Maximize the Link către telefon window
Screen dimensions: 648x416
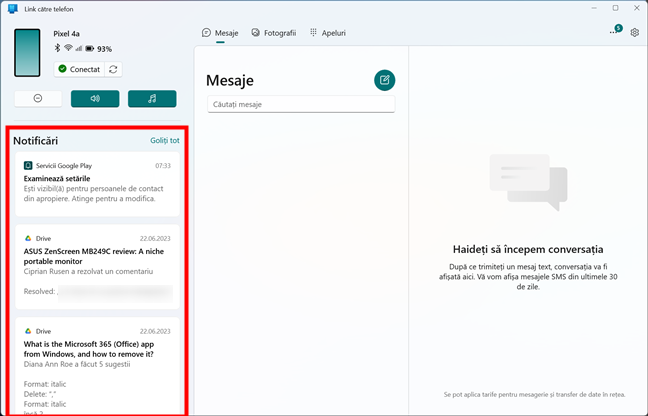click(615, 8)
